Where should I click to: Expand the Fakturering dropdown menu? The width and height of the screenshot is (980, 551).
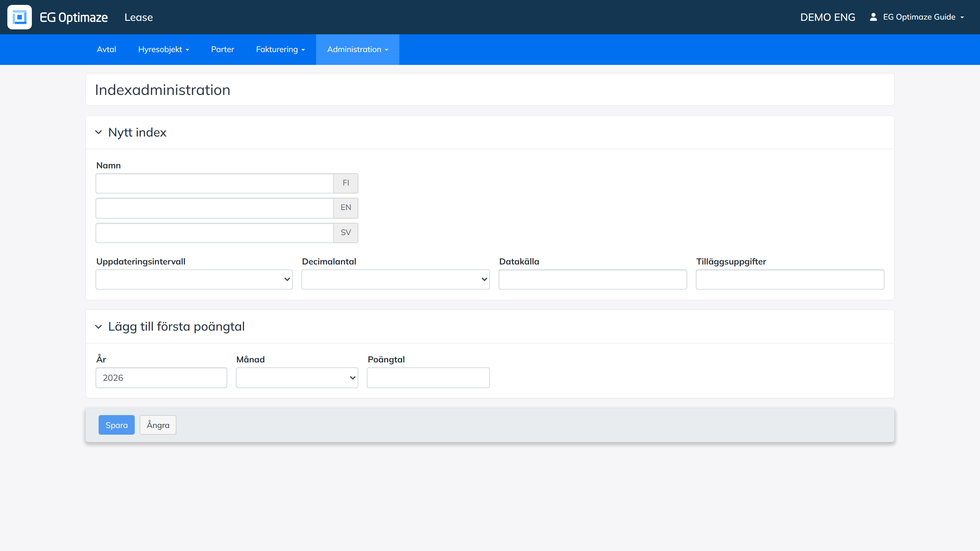[x=281, y=49]
